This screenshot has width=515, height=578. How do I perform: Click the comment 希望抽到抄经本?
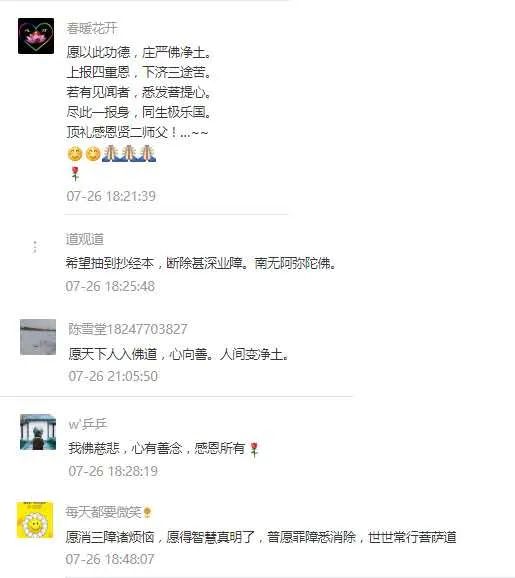(201, 263)
